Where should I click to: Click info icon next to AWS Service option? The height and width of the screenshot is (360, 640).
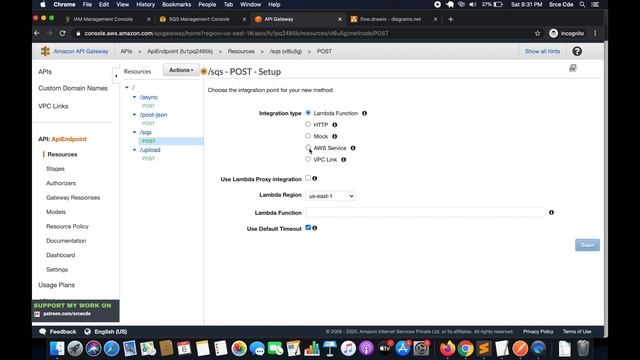(353, 148)
